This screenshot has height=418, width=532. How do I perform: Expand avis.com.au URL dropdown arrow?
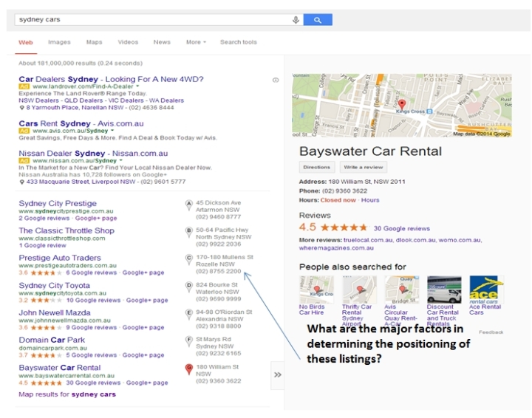coord(112,131)
